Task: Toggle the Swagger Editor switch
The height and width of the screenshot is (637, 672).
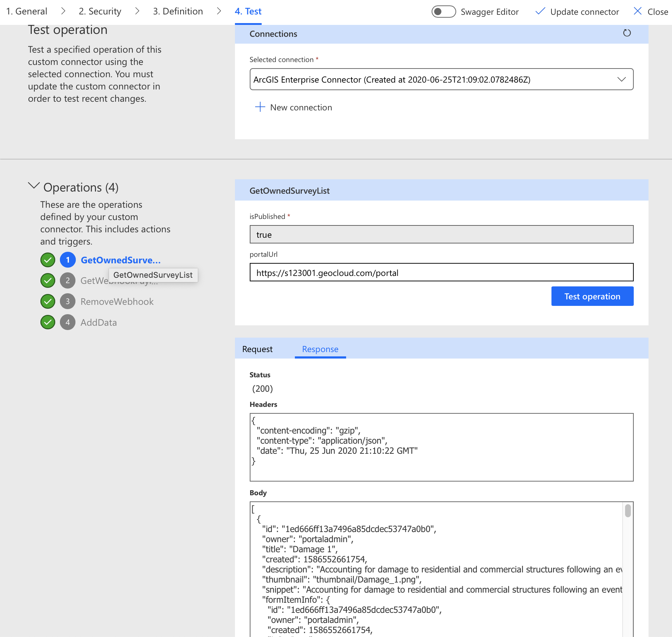Action: [x=444, y=12]
